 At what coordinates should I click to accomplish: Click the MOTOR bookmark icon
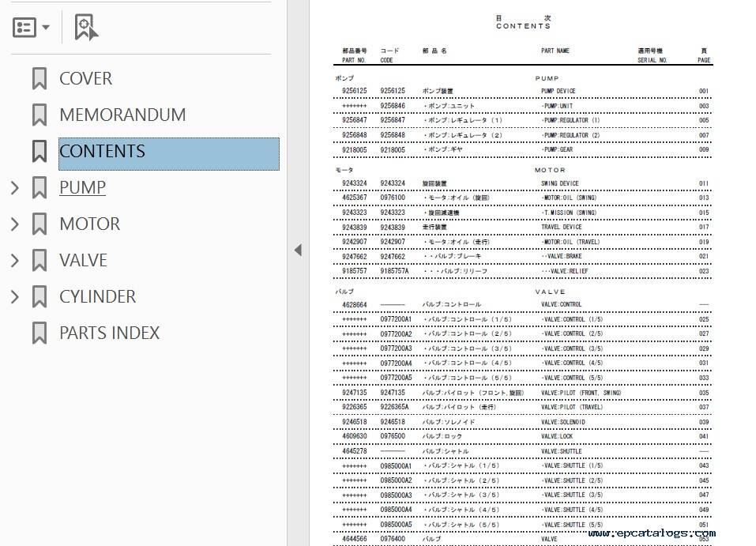(x=39, y=224)
